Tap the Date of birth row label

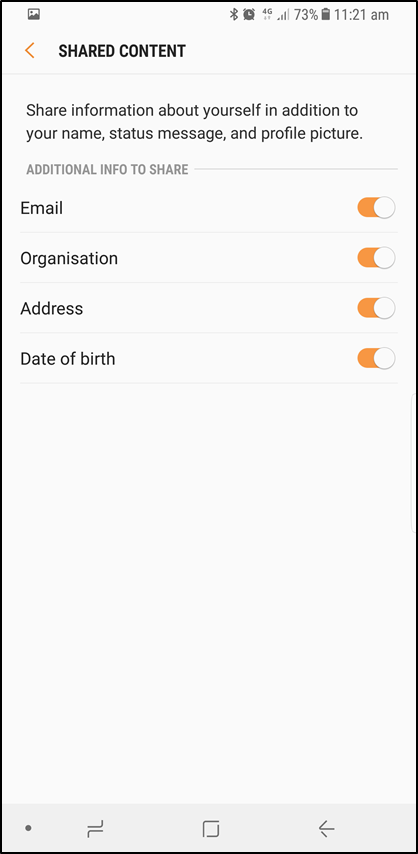click(68, 359)
